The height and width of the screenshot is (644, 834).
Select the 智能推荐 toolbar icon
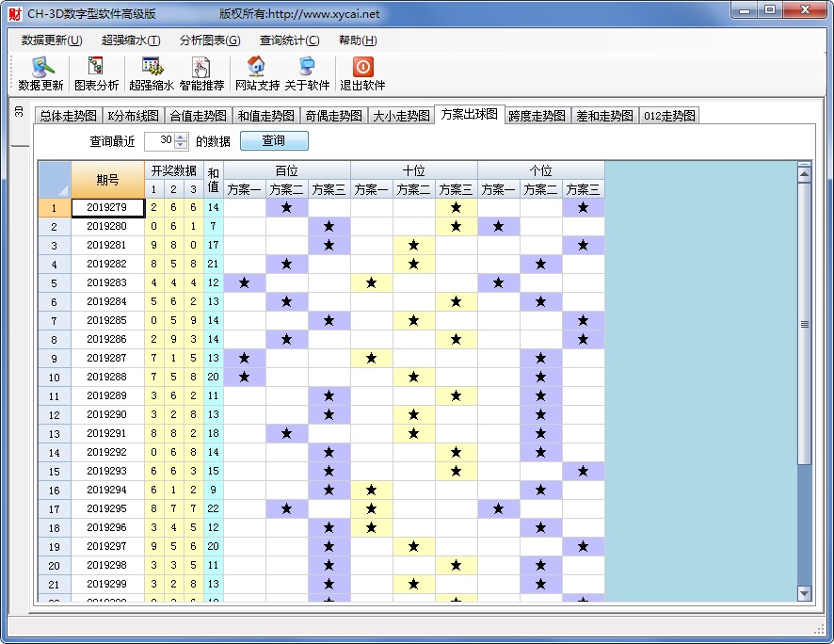coord(200,74)
